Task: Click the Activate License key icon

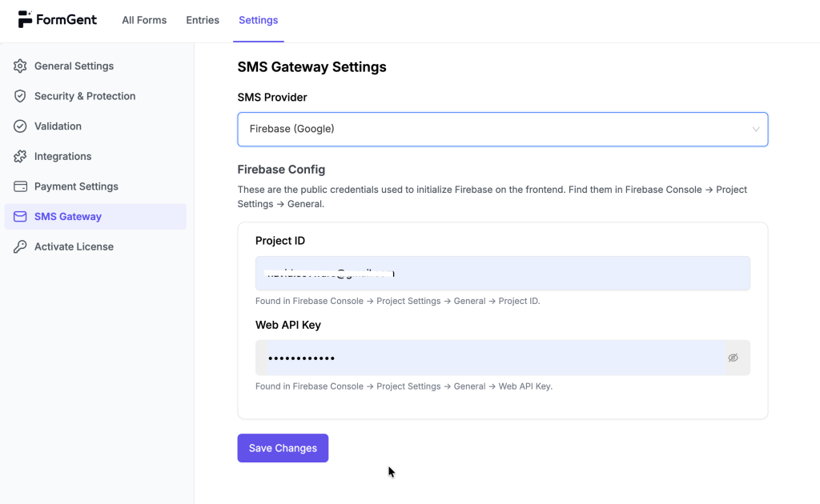Action: click(x=20, y=246)
